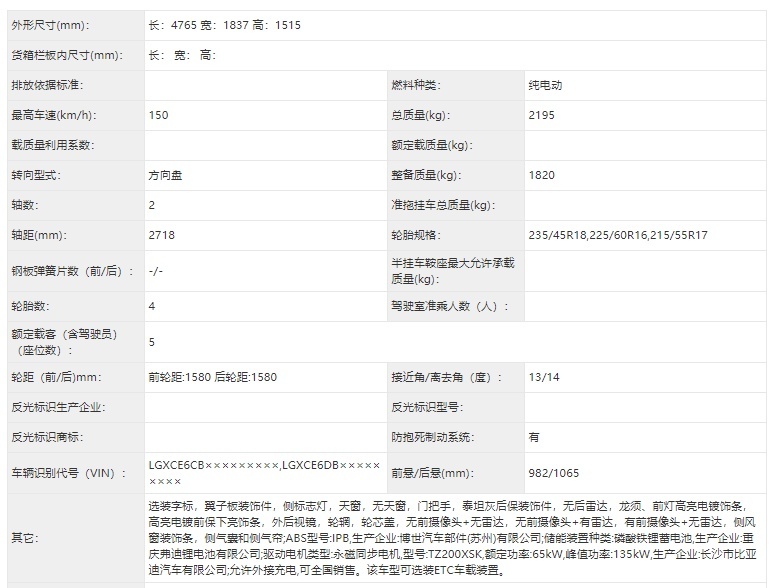
Task: Click the 燃料种类 label
Action: [x=416, y=85]
